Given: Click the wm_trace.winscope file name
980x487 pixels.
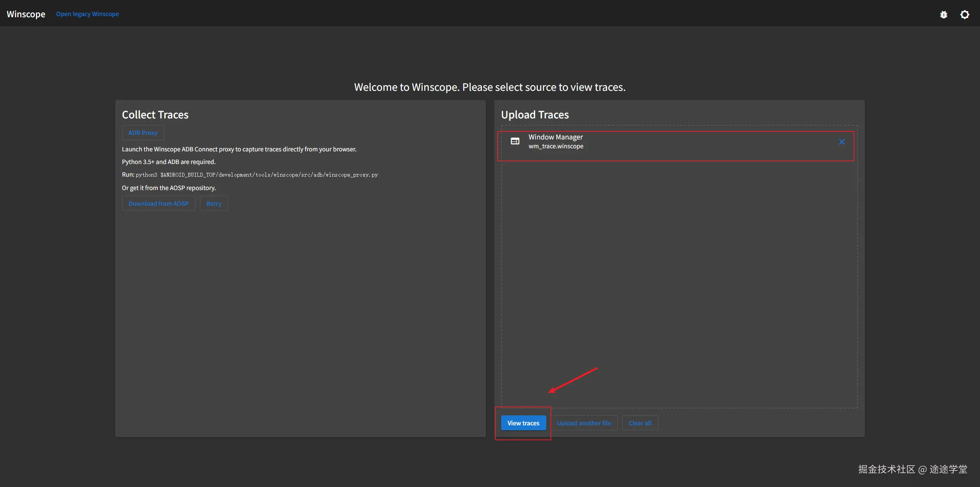Looking at the screenshot, I should 556,146.
